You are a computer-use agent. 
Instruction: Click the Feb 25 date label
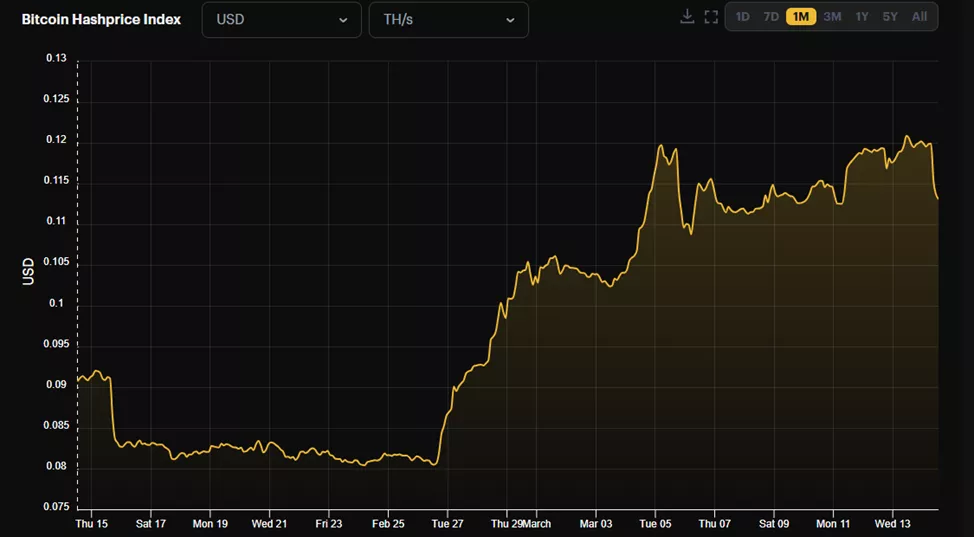pos(387,523)
